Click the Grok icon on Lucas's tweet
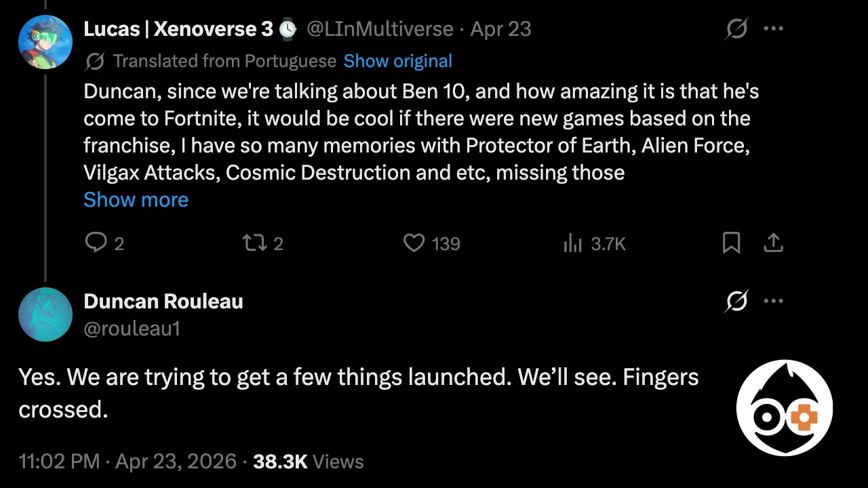868x488 pixels. click(736, 29)
